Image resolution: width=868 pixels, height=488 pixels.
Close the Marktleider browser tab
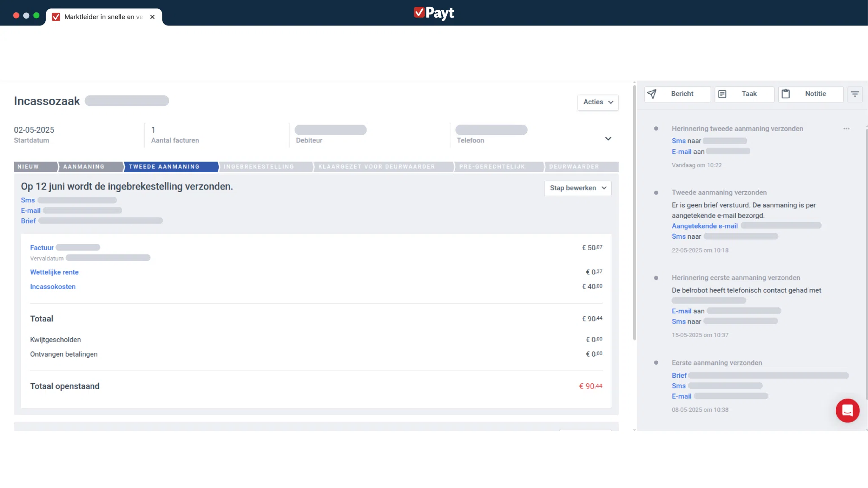(x=153, y=17)
